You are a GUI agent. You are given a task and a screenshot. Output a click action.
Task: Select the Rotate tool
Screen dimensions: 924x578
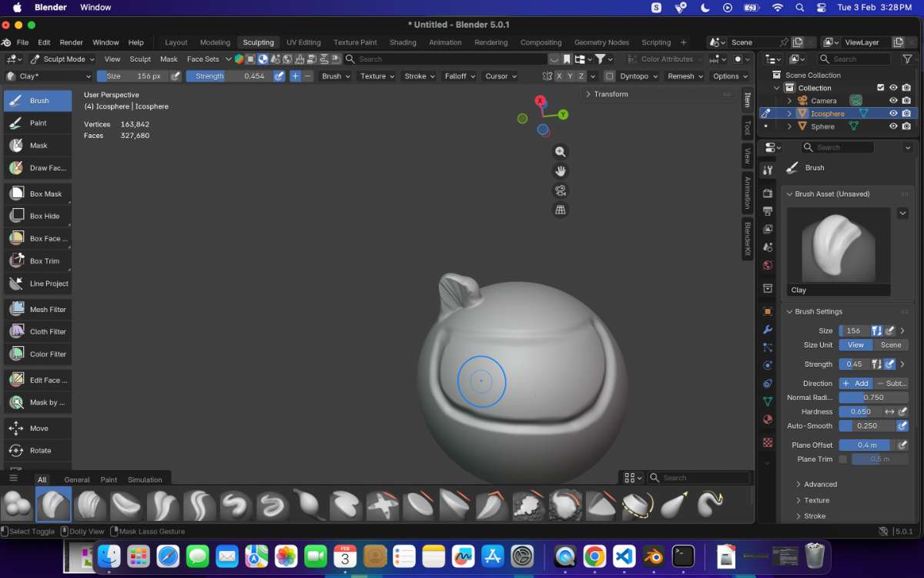click(38, 451)
